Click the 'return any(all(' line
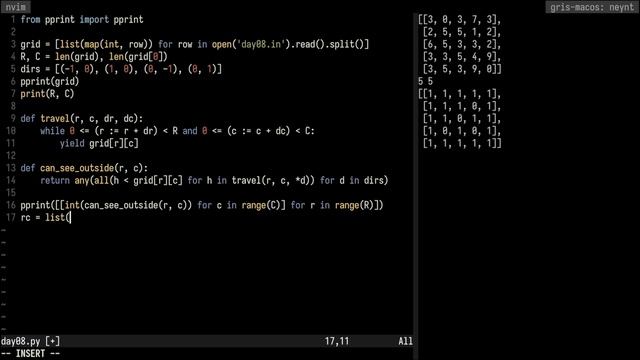Viewport: 640px width, 360px height. pos(214,180)
